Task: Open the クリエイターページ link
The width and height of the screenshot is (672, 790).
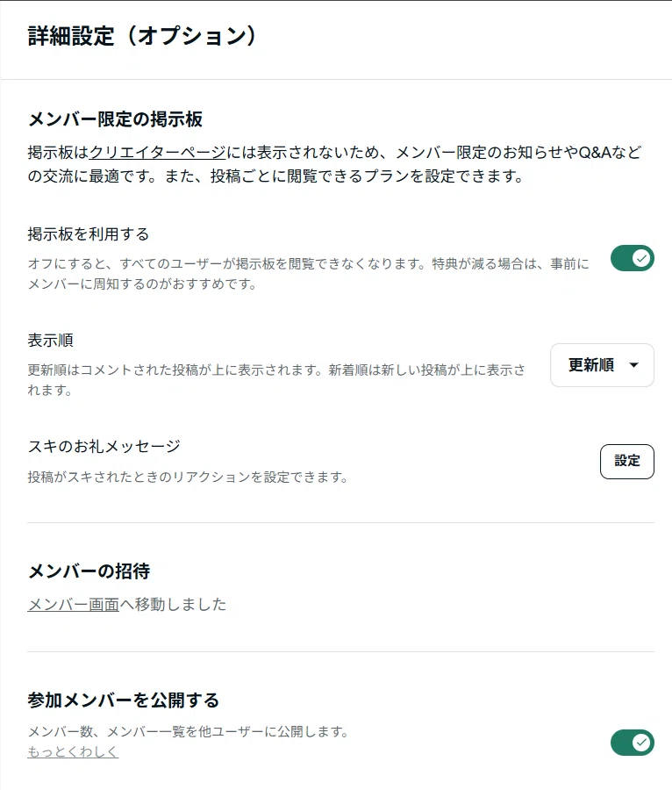Action: pyautogui.click(x=158, y=152)
